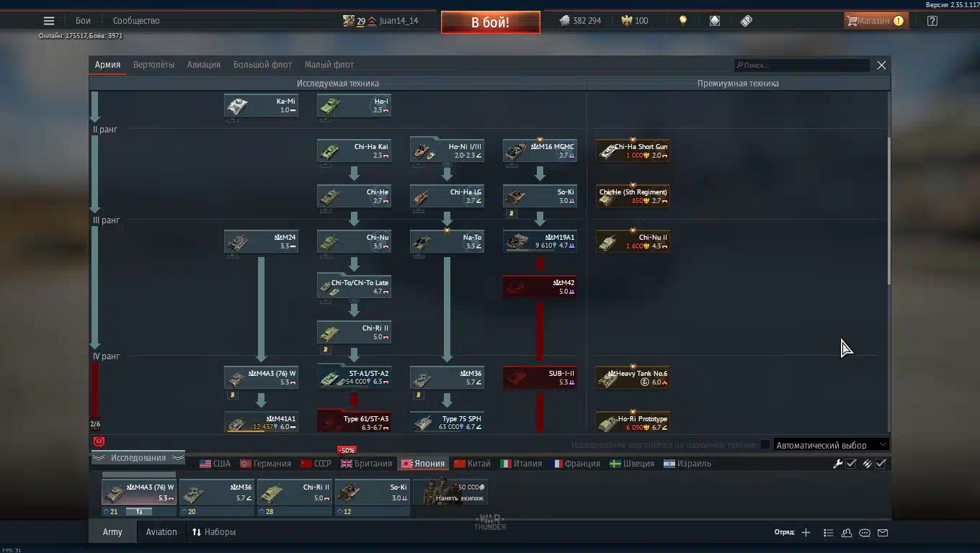980x553 pixels.
Task: Expand the Chi-To/Chi-To Late group
Action: point(354,287)
